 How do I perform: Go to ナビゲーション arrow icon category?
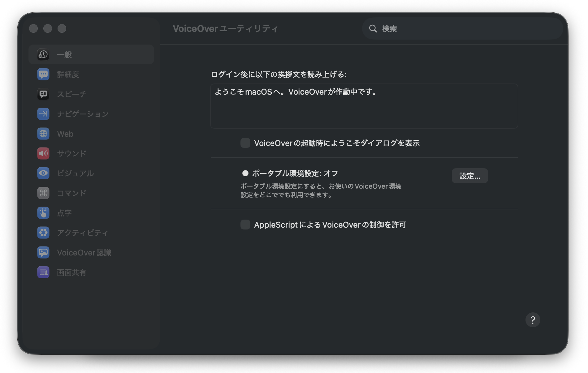(x=43, y=114)
